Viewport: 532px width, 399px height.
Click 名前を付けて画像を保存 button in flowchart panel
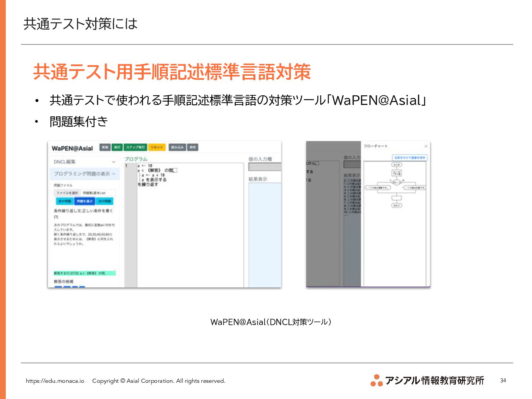410,158
